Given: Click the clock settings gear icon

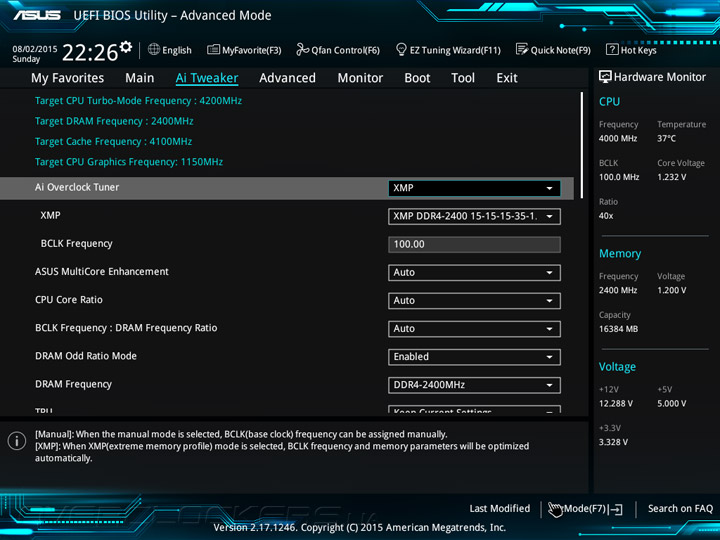Looking at the screenshot, I should point(126,47).
